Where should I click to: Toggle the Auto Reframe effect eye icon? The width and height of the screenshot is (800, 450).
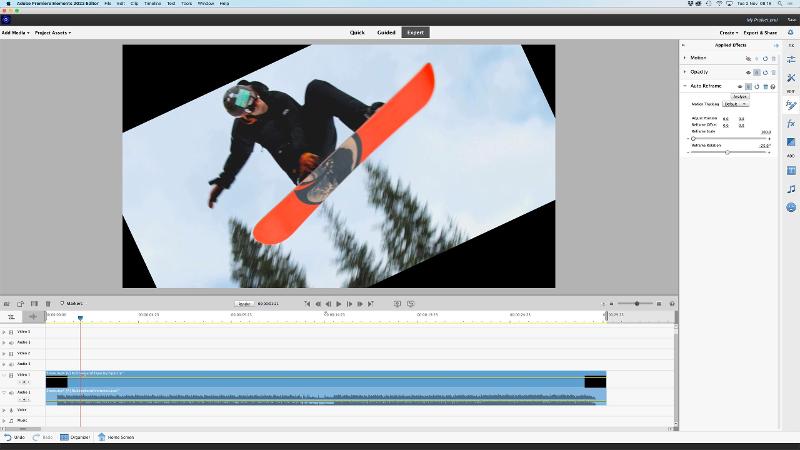(740, 87)
